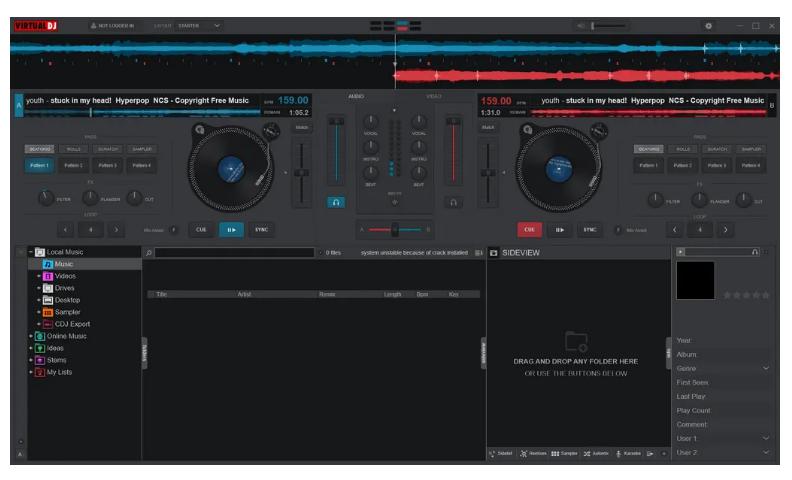Toggle deck A headphone cue button

click(x=336, y=202)
